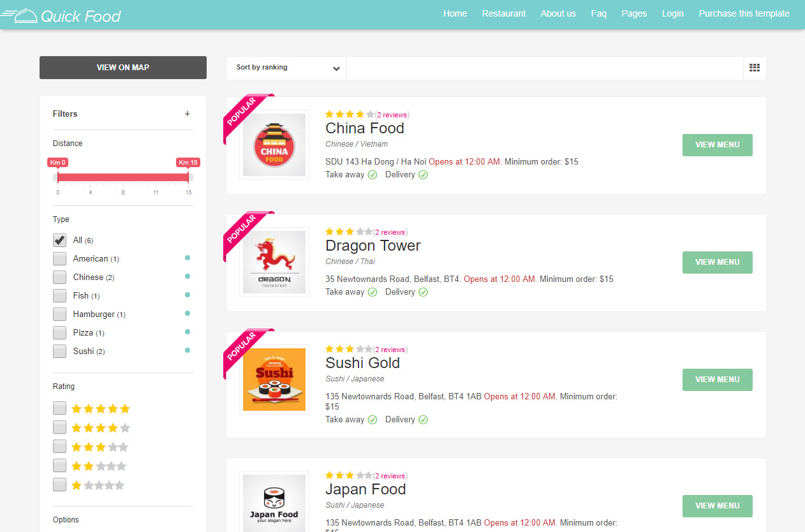Click Sushi Gold's Delivery checkmark icon
This screenshot has width=805, height=532.
[x=423, y=420]
